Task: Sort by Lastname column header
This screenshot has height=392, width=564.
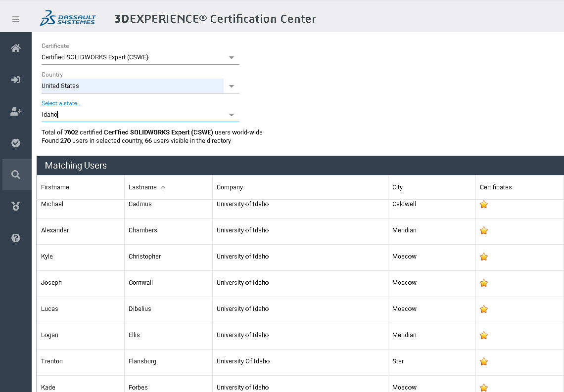Action: click(x=142, y=187)
